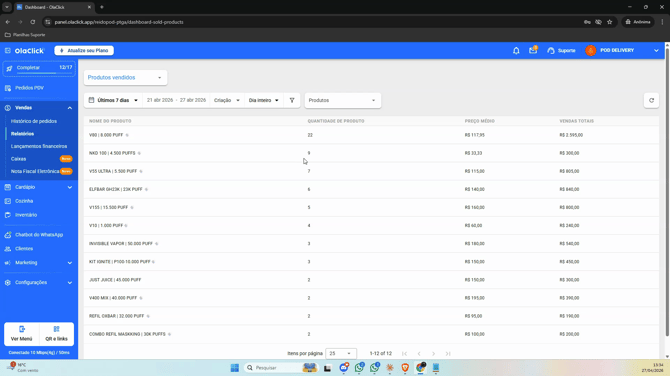
Task: Click the POD DELIVERY account avatar
Action: [x=591, y=50]
